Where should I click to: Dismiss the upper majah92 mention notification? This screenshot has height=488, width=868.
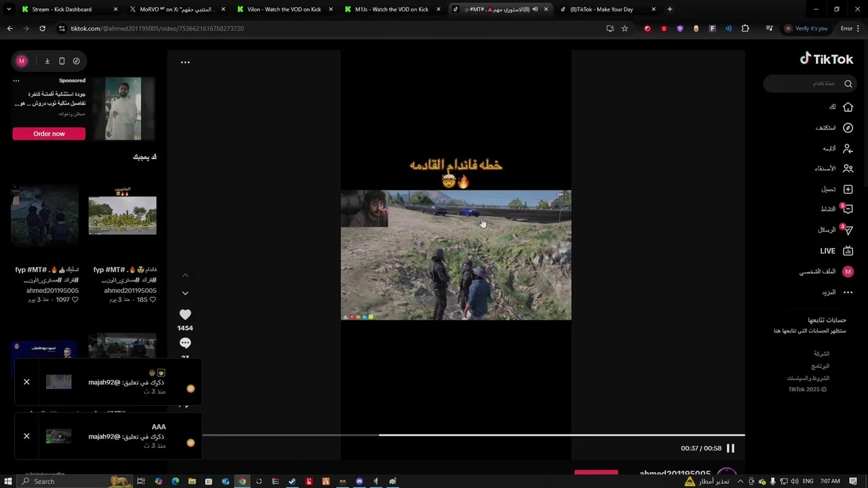[x=26, y=382]
